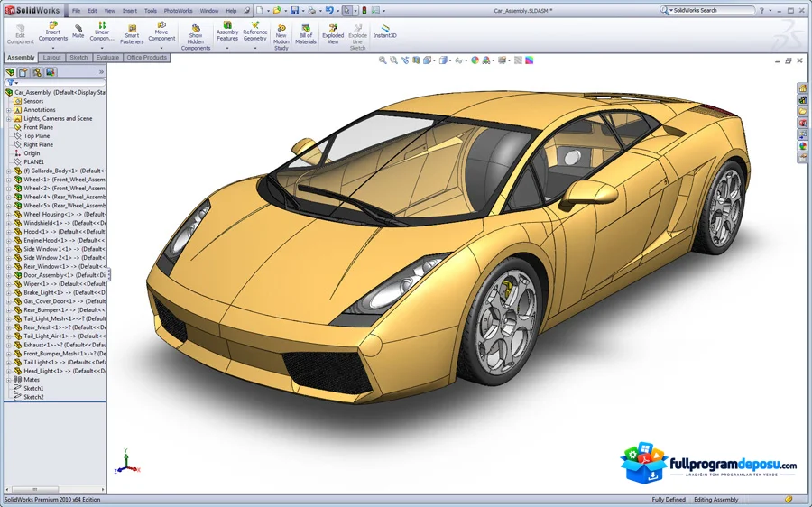Toggle the pin next to Help menu
The width and height of the screenshot is (812, 507).
[x=246, y=10]
